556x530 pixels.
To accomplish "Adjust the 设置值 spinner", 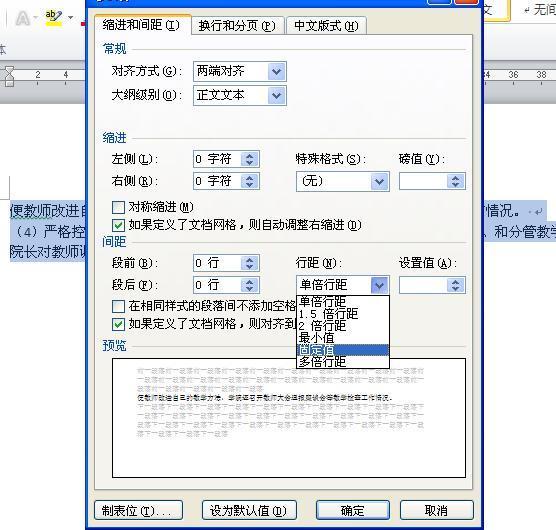I will [456, 285].
